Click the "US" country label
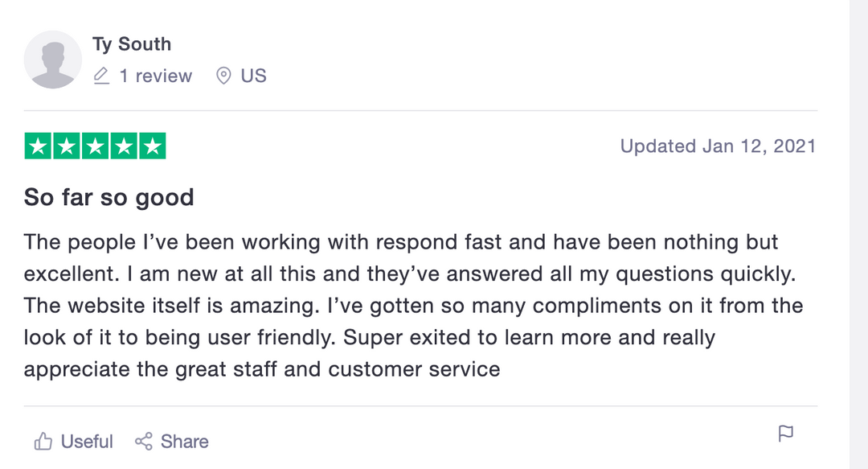 pos(253,76)
